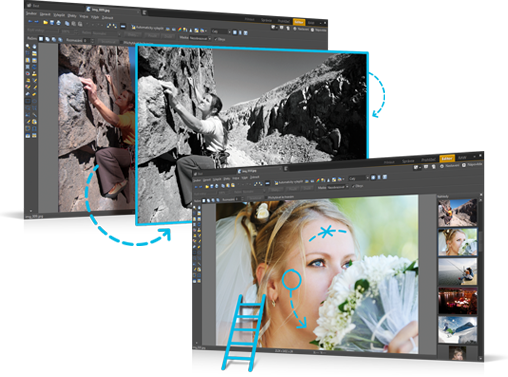
Task: Click the thumbnail panel scrollbar in front window
Action: click(481, 240)
